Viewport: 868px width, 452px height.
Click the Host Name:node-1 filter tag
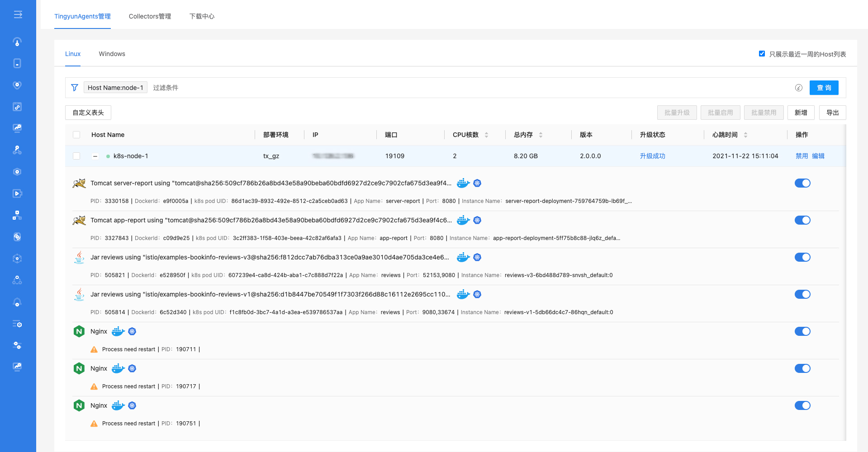tap(115, 88)
